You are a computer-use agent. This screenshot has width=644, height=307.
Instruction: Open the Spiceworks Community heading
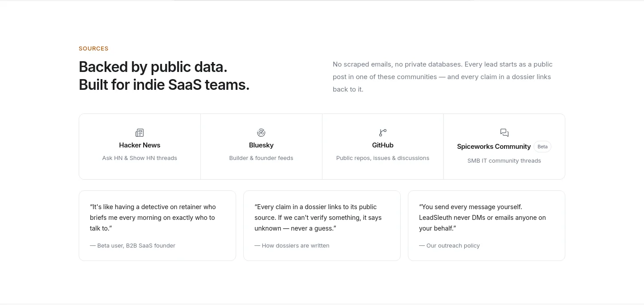pyautogui.click(x=494, y=147)
